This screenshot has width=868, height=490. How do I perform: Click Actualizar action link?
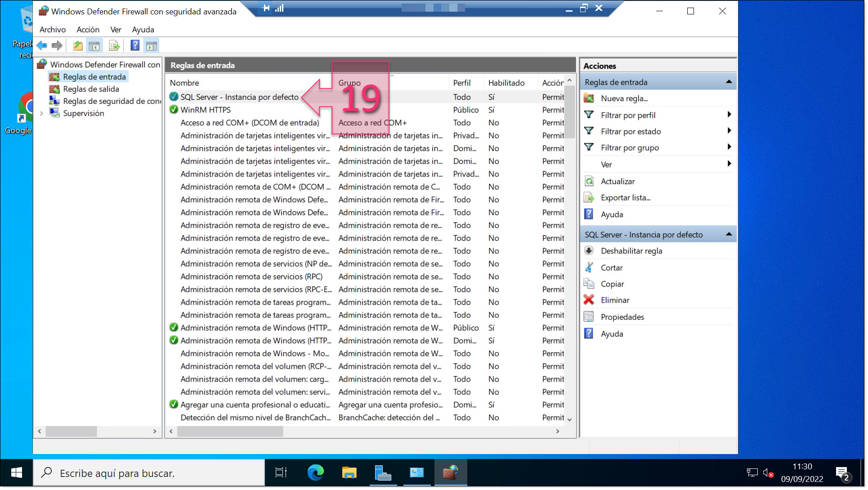click(618, 181)
